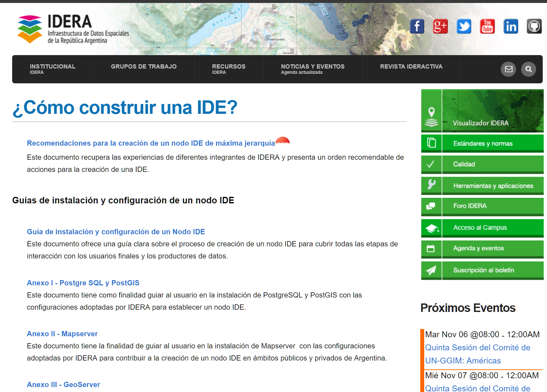547x392 pixels.
Task: Open the Visualizador IDERA banner
Action: [482, 111]
